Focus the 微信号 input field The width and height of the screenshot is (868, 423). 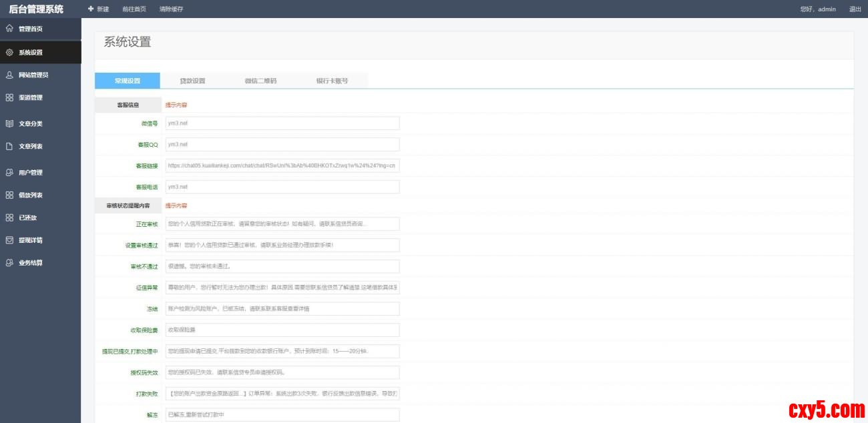click(282, 123)
